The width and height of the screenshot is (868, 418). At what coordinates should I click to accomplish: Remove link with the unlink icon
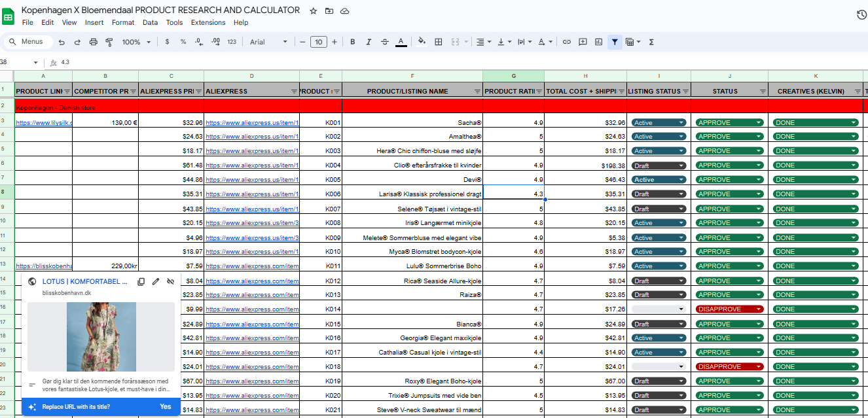pyautogui.click(x=171, y=281)
